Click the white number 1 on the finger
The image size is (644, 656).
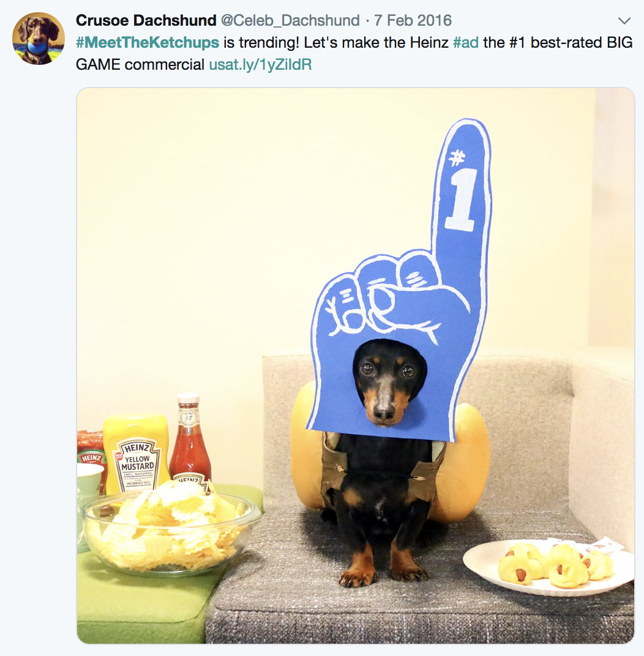tap(460, 200)
